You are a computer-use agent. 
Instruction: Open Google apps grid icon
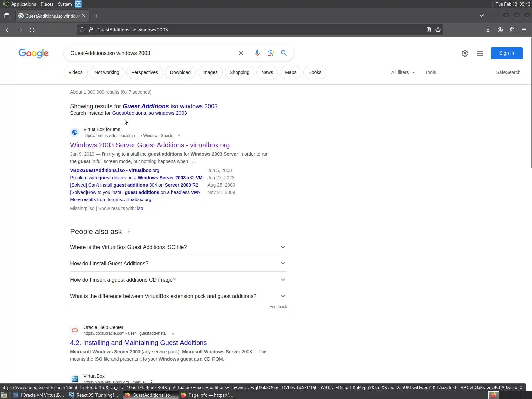[480, 53]
